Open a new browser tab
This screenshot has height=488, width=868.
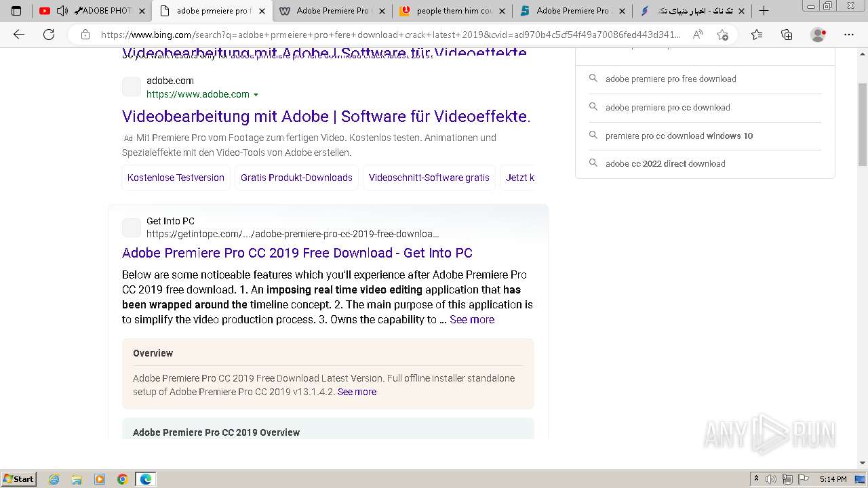tap(764, 11)
